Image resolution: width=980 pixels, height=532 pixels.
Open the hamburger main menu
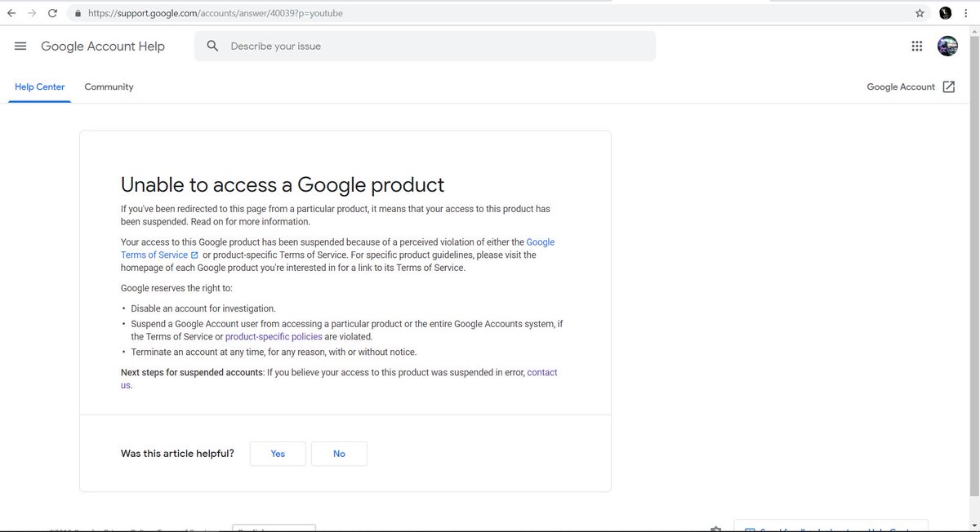(x=20, y=47)
